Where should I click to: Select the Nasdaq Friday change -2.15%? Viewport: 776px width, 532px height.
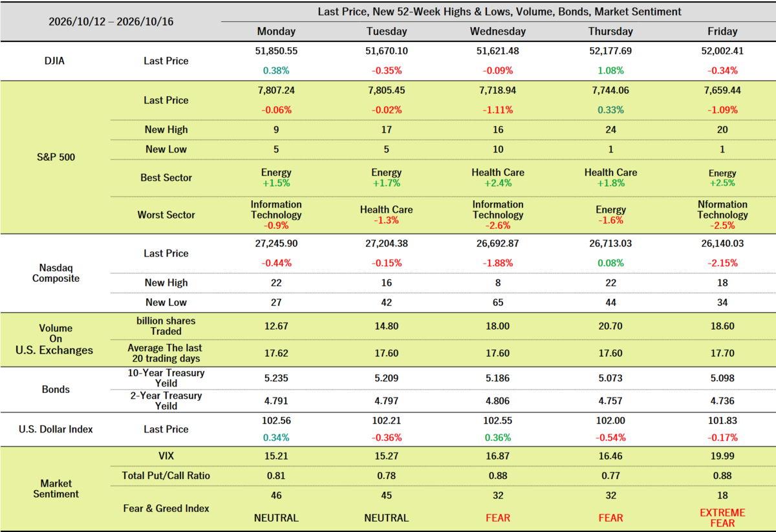(722, 263)
